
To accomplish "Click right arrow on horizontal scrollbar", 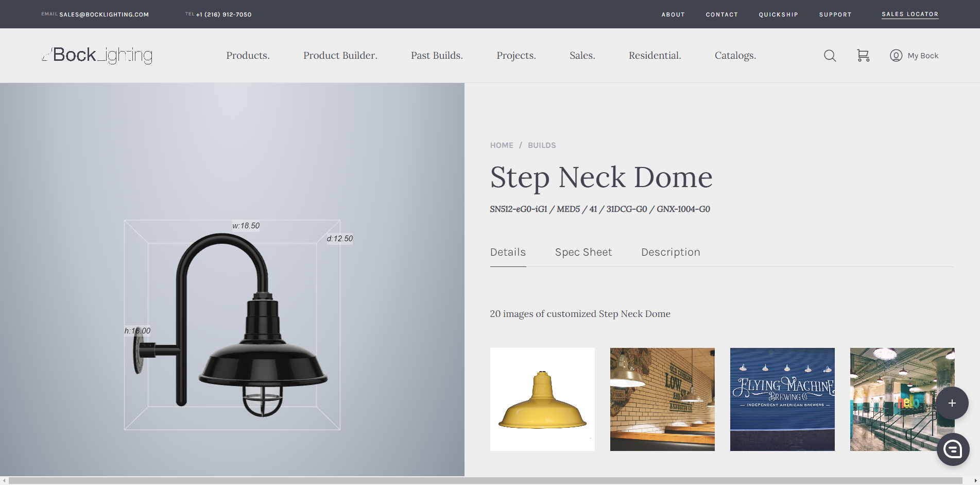I will tap(975, 481).
